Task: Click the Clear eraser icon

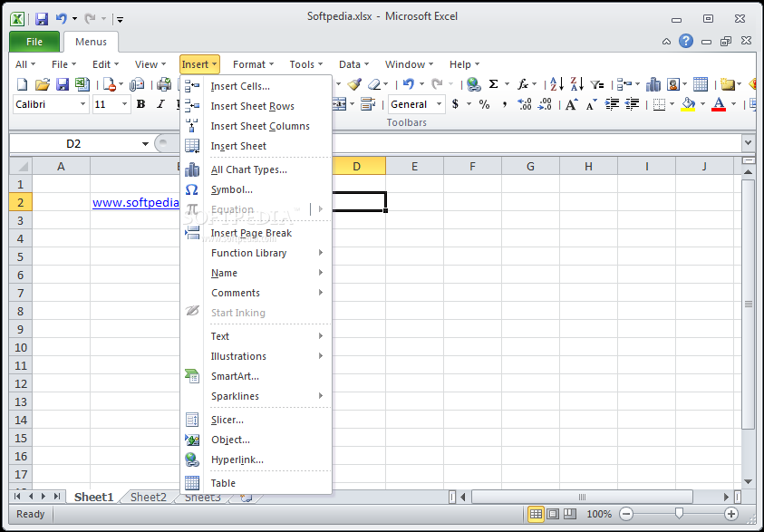Action: tap(374, 84)
